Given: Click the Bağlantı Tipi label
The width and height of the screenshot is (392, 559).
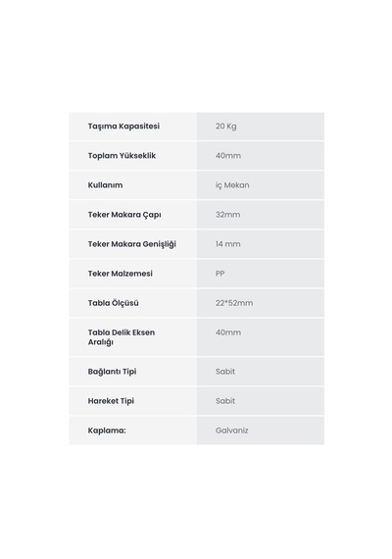Looking at the screenshot, I should pyautogui.click(x=112, y=372).
